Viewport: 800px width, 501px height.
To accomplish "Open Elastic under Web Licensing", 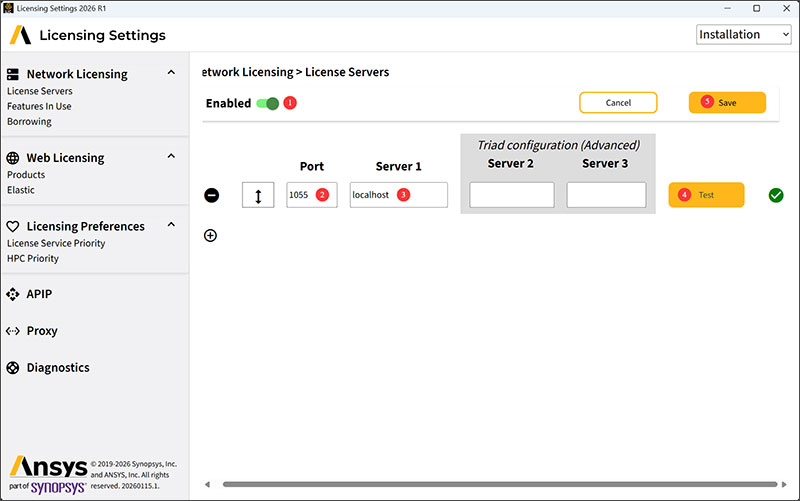I will tap(21, 190).
